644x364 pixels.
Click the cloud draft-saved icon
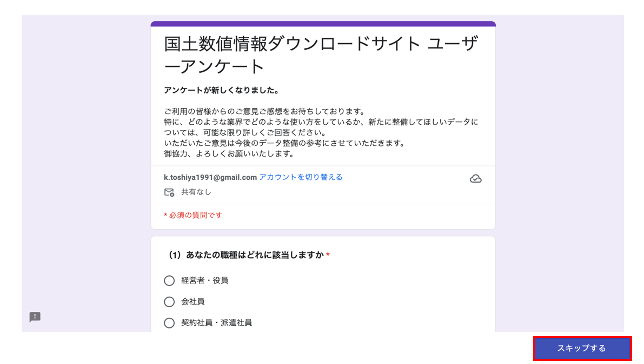click(475, 179)
